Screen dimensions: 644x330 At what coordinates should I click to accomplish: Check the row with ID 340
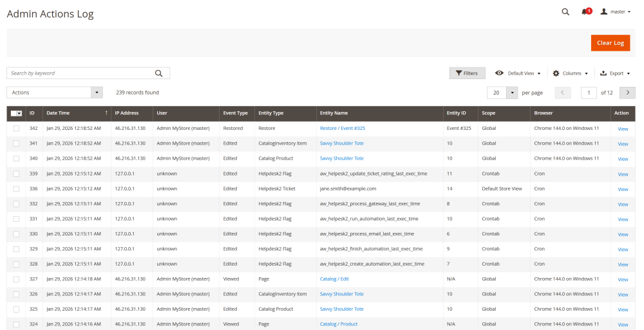(16, 158)
